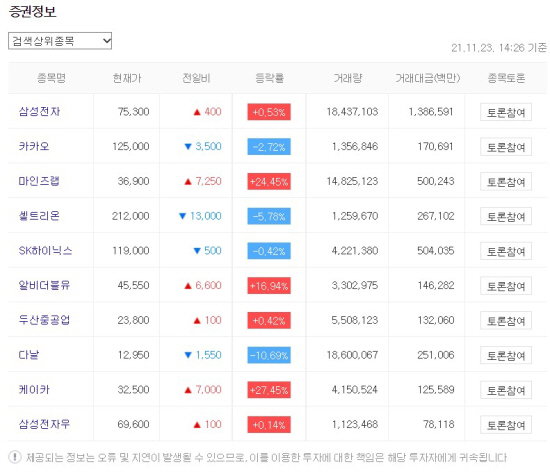The height and width of the screenshot is (476, 550).
Task: Click the blue down arrow beside 13,000
Action: pos(182,216)
